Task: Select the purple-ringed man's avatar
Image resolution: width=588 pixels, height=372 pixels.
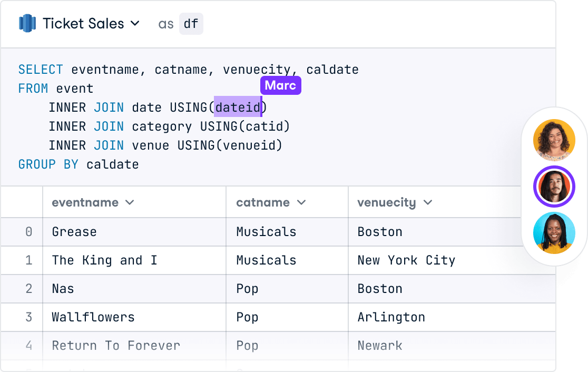Action: (554, 186)
